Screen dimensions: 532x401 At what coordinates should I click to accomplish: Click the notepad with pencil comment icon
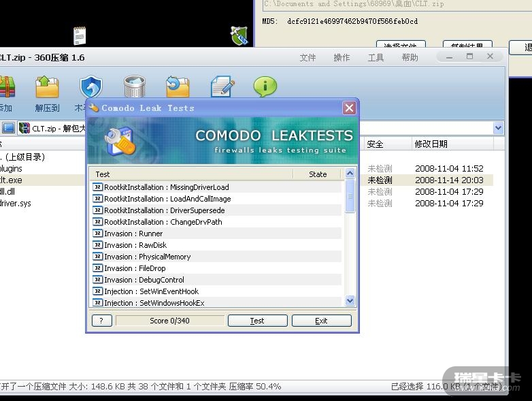click(x=222, y=87)
